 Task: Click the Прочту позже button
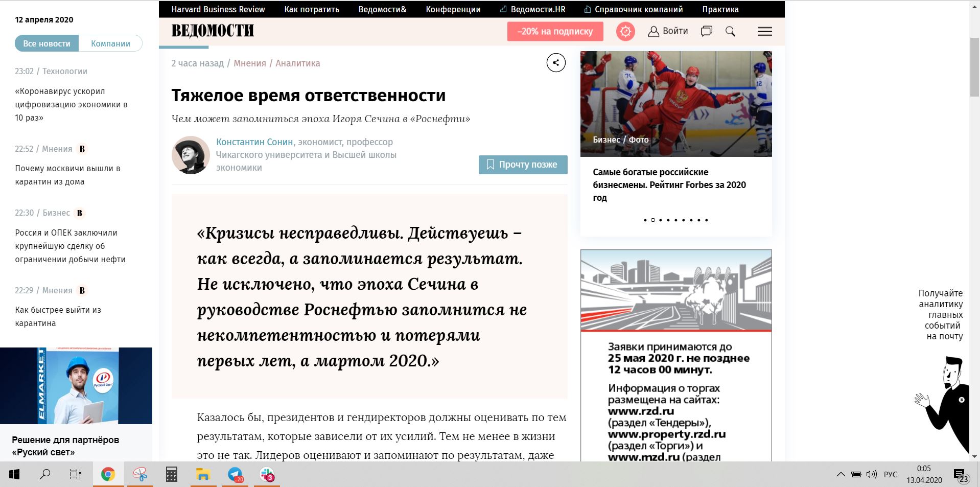point(523,165)
